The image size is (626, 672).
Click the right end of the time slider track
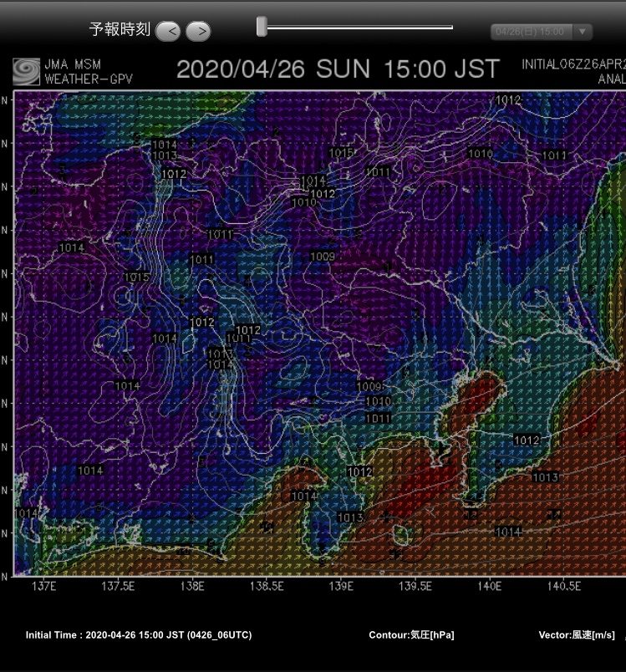pyautogui.click(x=450, y=28)
